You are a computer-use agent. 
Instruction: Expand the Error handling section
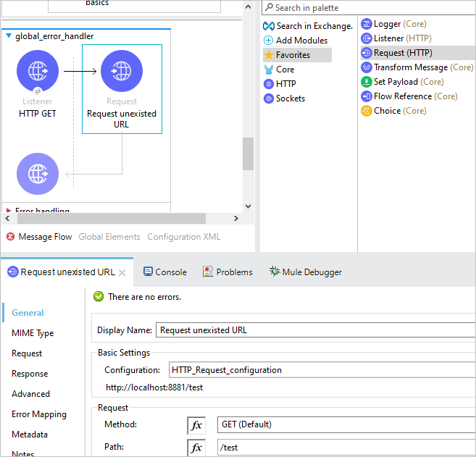tap(9, 210)
